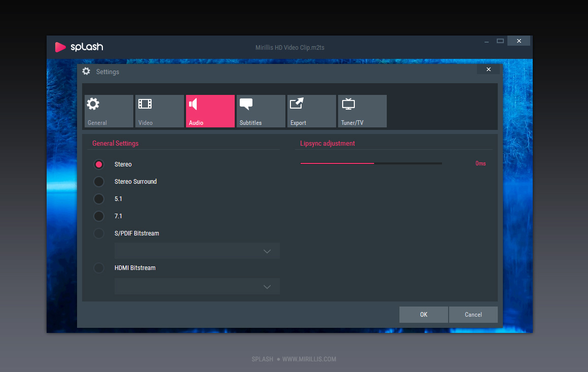Click the Lipsync adjustment heading
588x372 pixels.
pyautogui.click(x=327, y=144)
